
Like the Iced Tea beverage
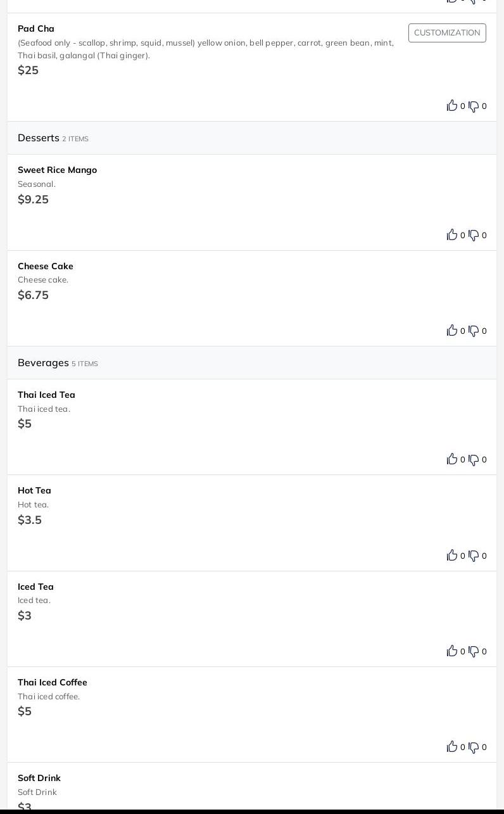pos(452,651)
